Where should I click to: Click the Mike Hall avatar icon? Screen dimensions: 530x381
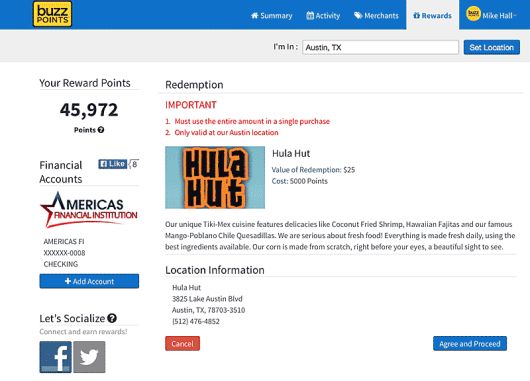point(473,14)
